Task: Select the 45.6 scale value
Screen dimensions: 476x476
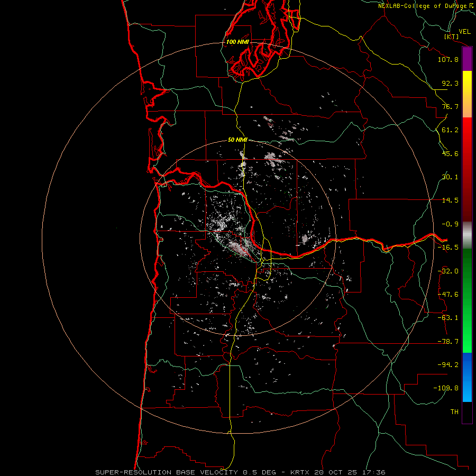Action: tap(450, 153)
